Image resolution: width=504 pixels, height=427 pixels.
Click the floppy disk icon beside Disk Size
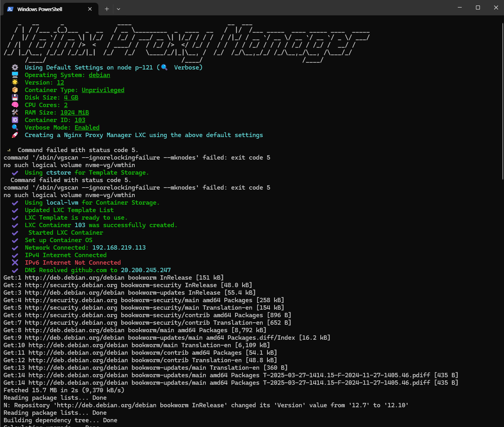(x=15, y=98)
